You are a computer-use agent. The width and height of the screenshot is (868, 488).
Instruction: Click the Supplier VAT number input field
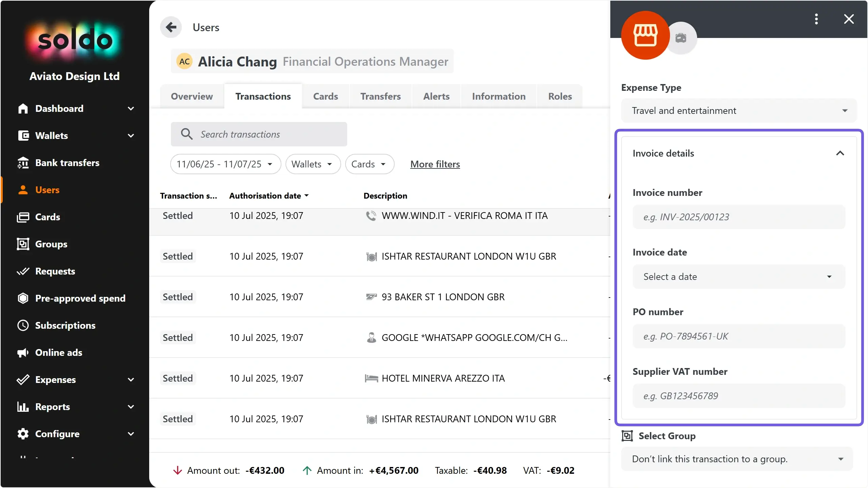click(x=739, y=396)
